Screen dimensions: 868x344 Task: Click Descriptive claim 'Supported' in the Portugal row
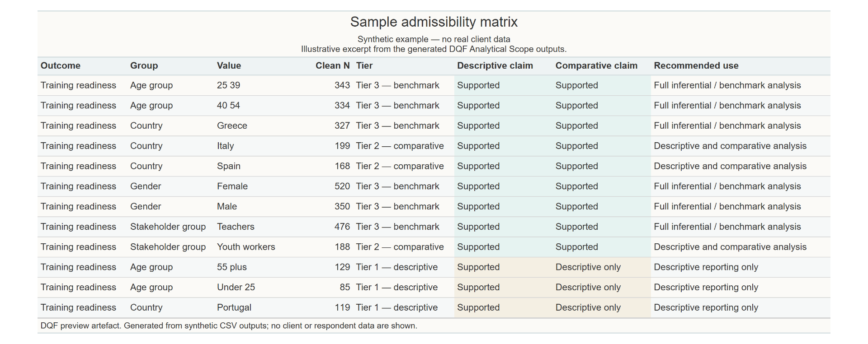click(478, 307)
